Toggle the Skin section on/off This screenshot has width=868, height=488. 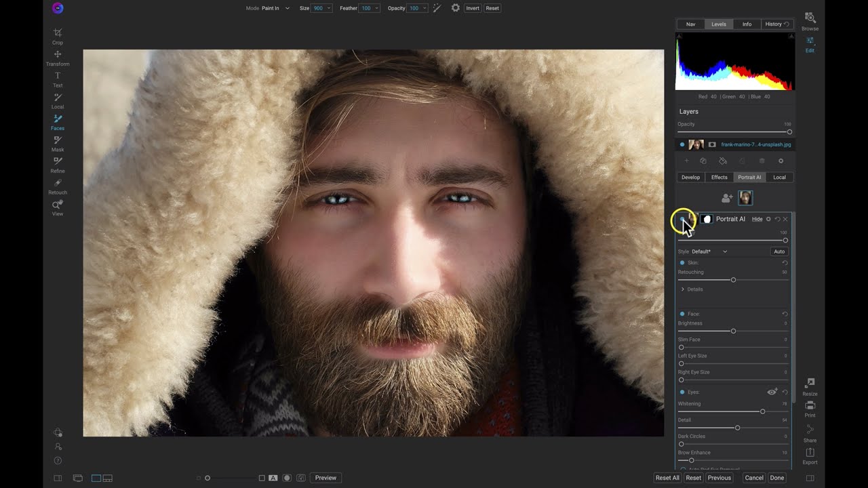click(682, 262)
